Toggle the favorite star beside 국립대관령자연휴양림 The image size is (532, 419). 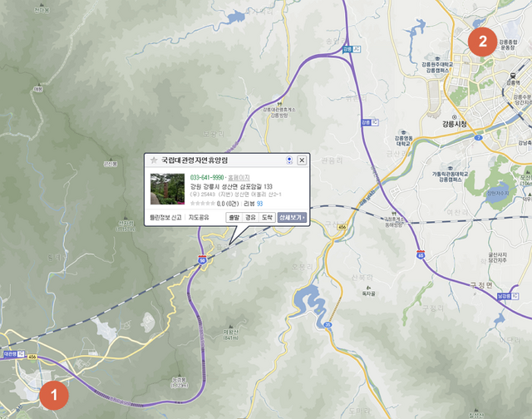tap(154, 160)
